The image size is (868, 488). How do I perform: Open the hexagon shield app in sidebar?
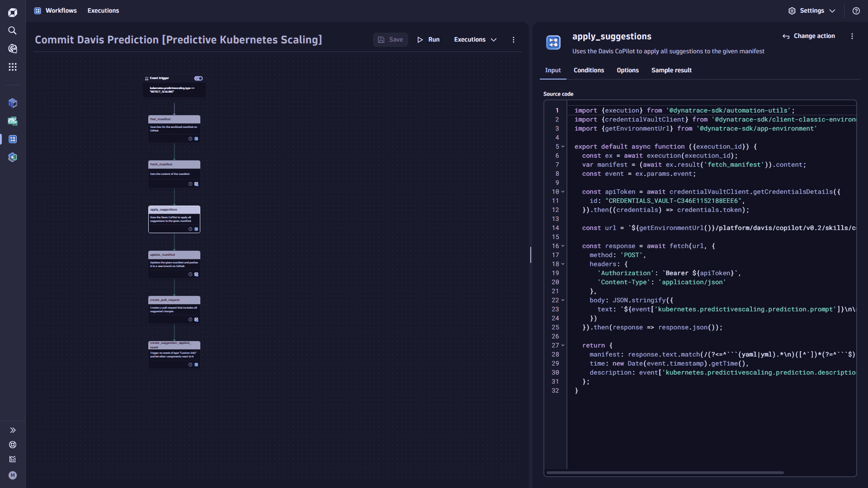click(13, 157)
